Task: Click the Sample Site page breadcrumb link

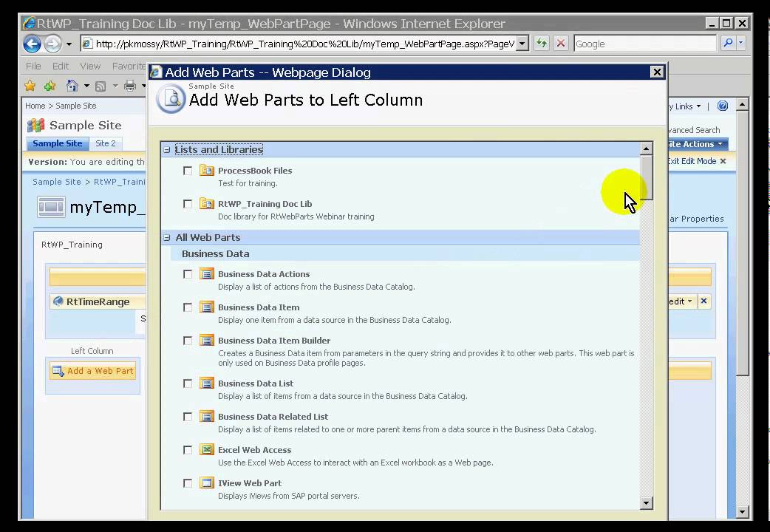Action: 56,182
